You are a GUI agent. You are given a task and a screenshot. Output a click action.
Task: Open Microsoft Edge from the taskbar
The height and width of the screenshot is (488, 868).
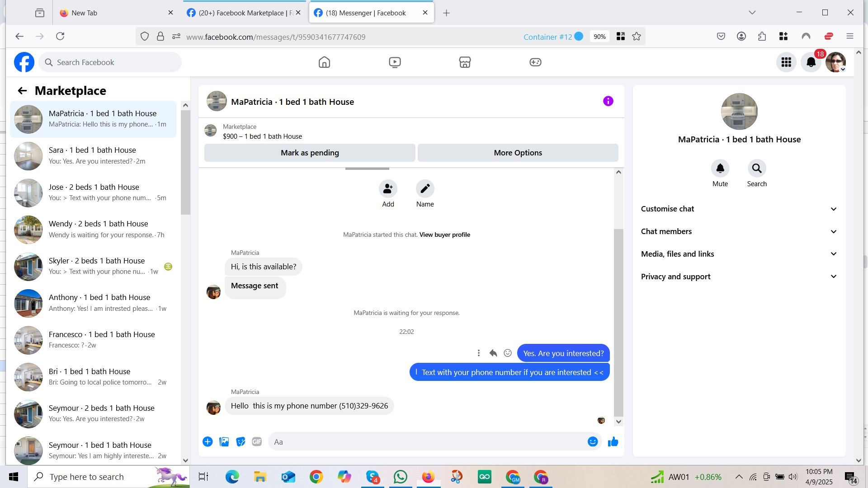tap(232, 477)
